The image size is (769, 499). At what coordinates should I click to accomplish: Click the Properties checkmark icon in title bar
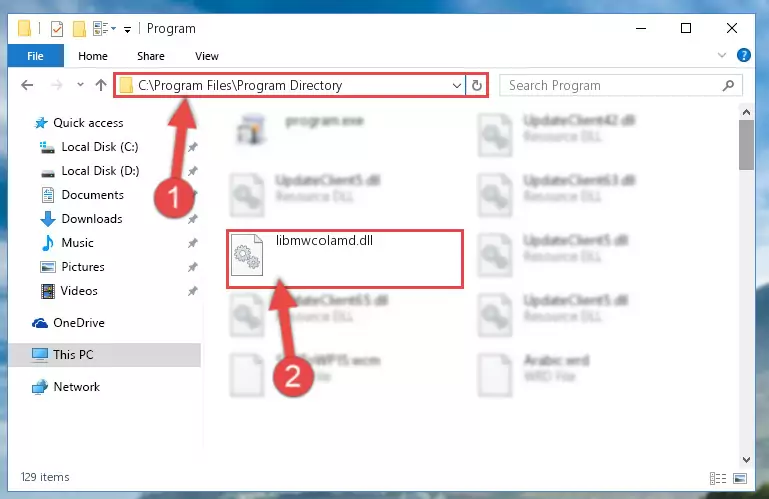coord(57,29)
